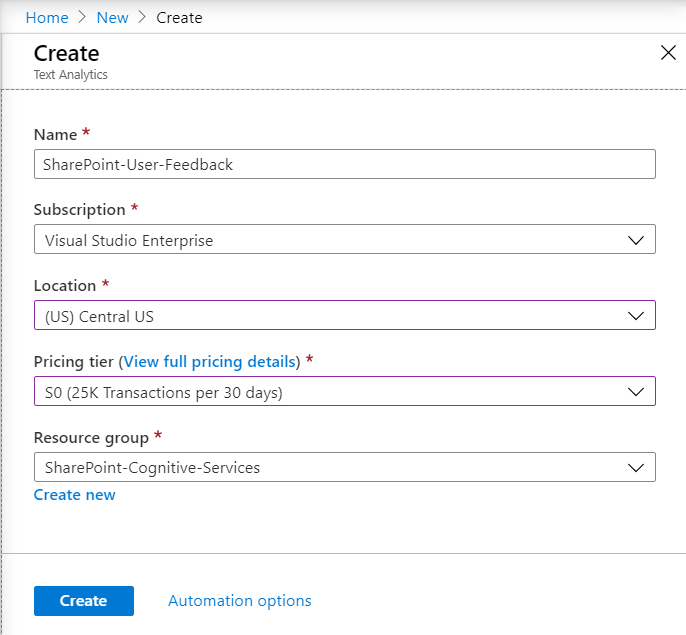This screenshot has height=635, width=686.
Task: Close the Create Text Analytics blade
Action: coord(668,53)
